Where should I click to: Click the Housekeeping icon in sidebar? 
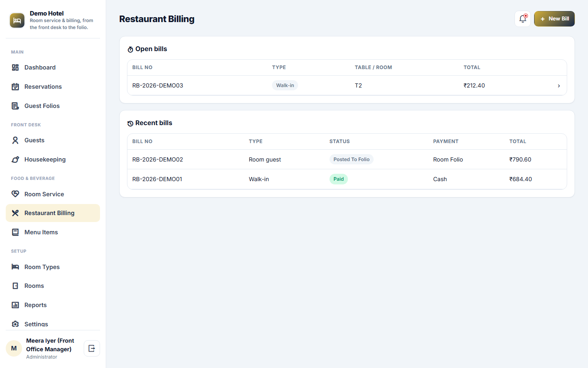pyautogui.click(x=16, y=159)
